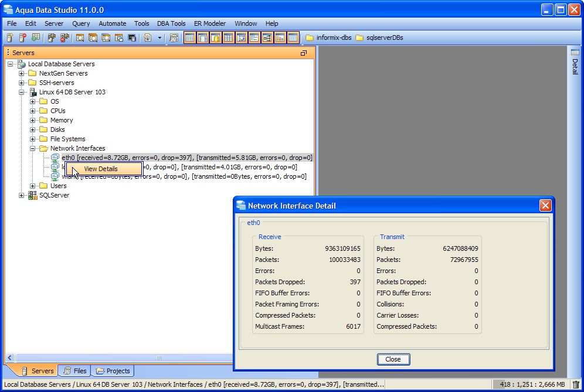The width and height of the screenshot is (584, 392).
Task: Click the Receive Bytes value 9363109165
Action: tap(342, 248)
